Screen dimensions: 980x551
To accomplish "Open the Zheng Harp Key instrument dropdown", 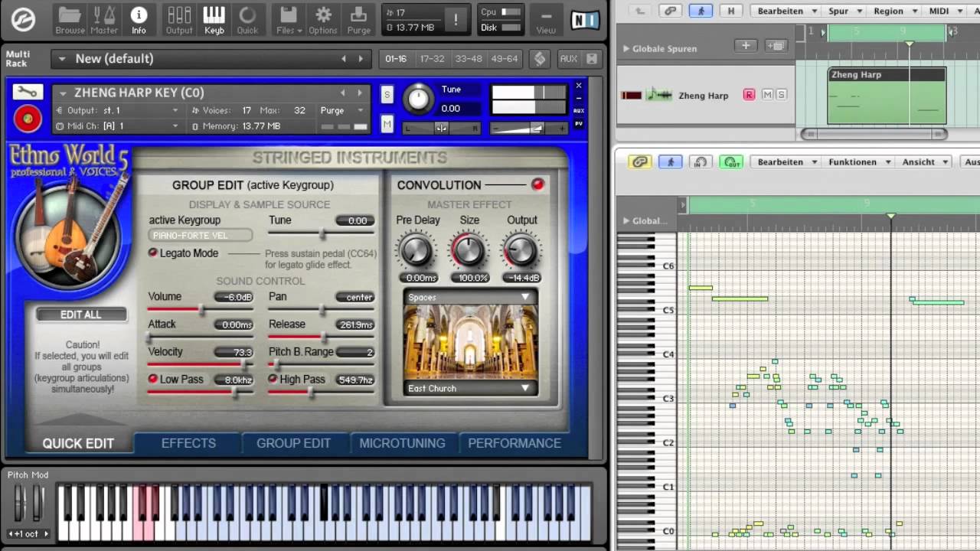I will pos(61,93).
